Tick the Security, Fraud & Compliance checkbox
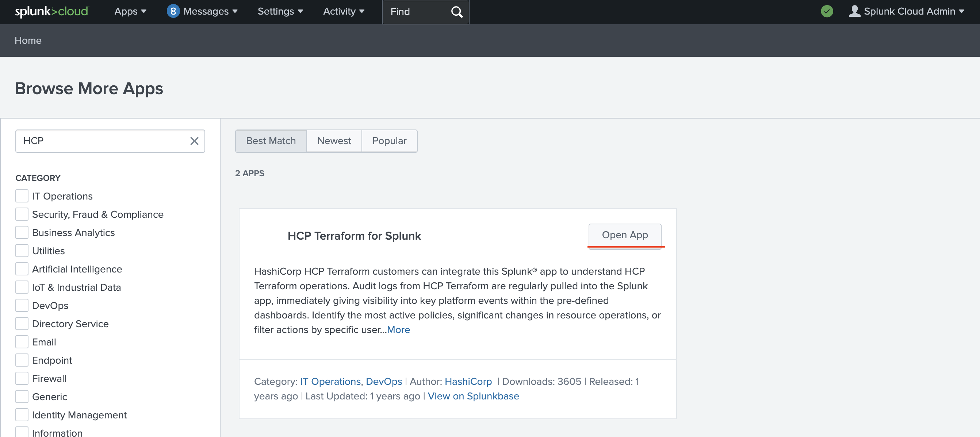This screenshot has width=980, height=437. click(22, 214)
